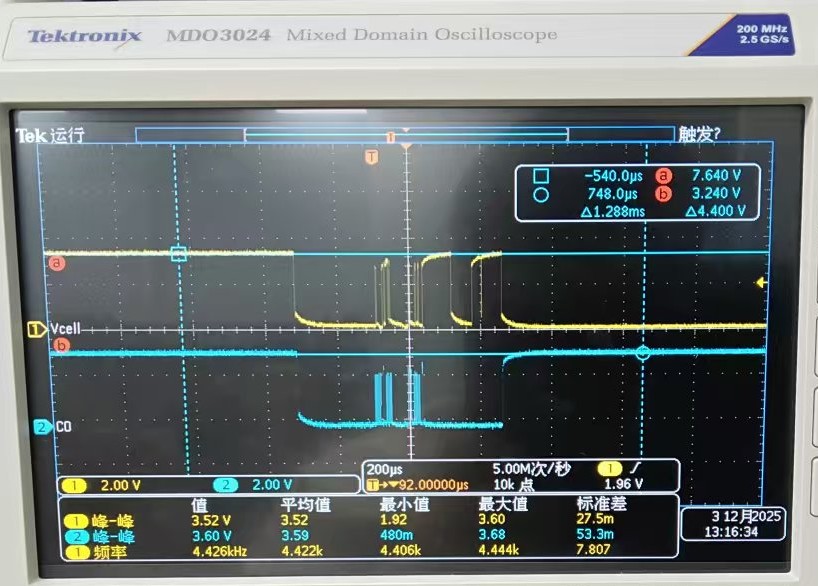This screenshot has width=818, height=586.
Task: Click the T icon beside the 92.00000µs delay
Action: (372, 485)
